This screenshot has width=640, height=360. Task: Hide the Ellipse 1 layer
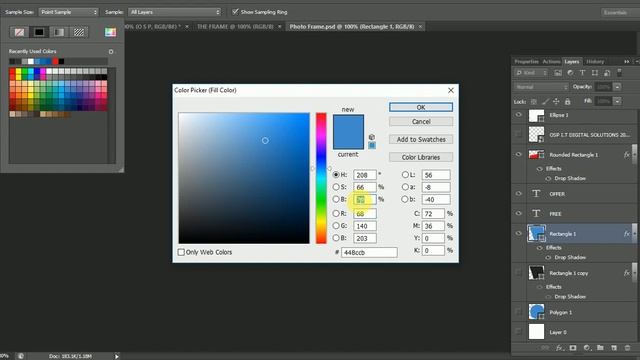point(518,115)
